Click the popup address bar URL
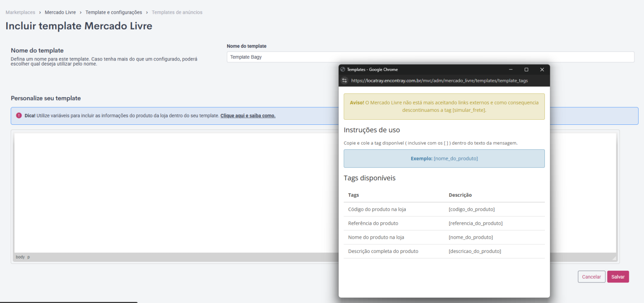 [439, 81]
